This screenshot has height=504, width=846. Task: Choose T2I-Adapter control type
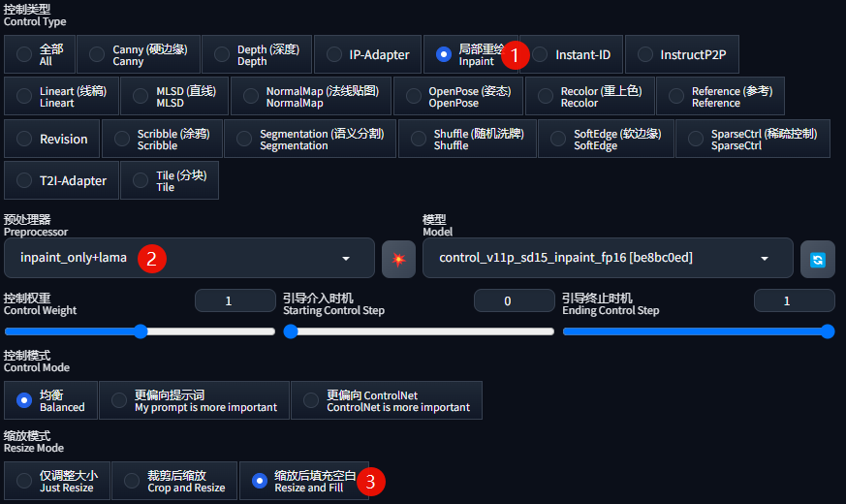point(61,181)
